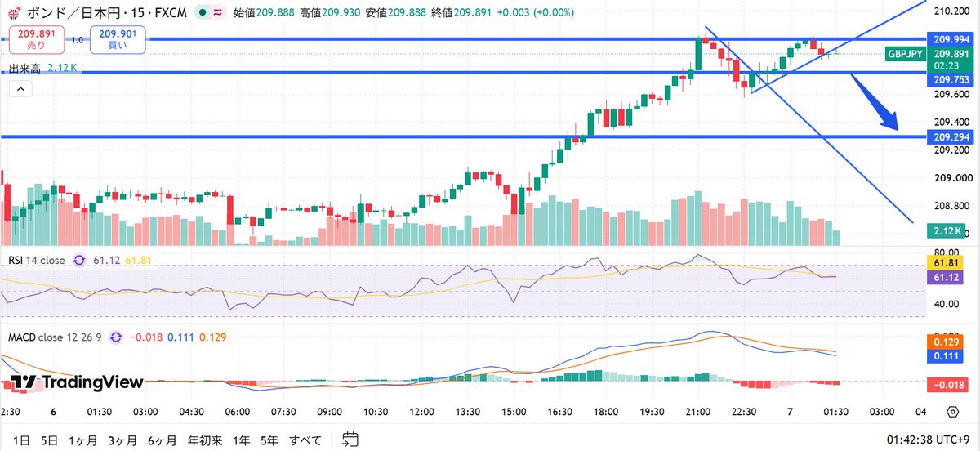980x451 pixels.
Task: Click the green market status dot
Action: tap(203, 13)
